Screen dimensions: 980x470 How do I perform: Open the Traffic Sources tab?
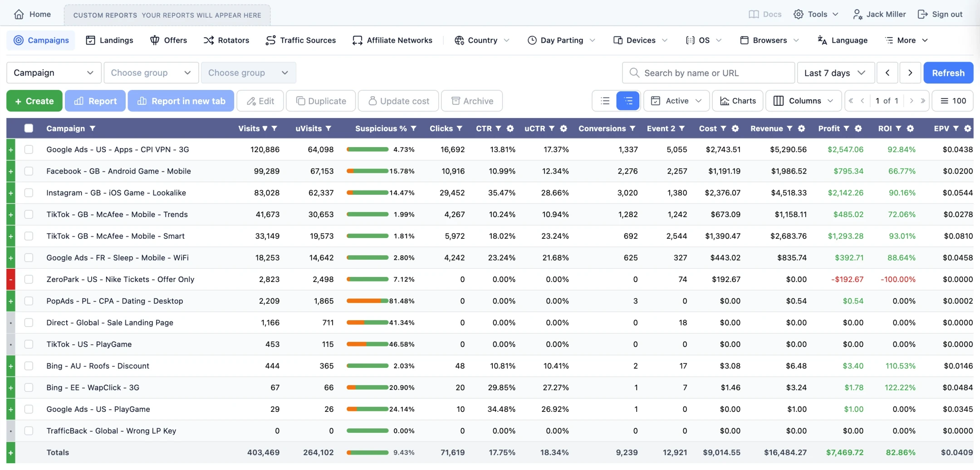coord(301,40)
